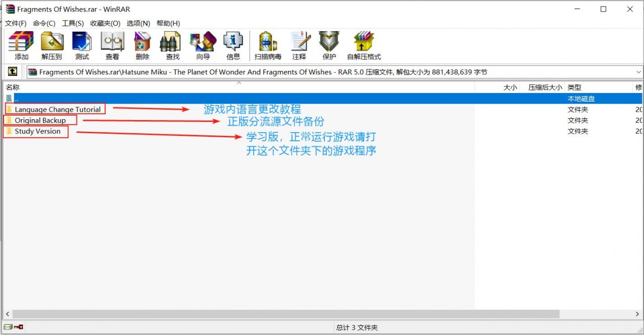This screenshot has height=335, width=644.
Task: Open the 选项(N) menu
Action: 138,23
